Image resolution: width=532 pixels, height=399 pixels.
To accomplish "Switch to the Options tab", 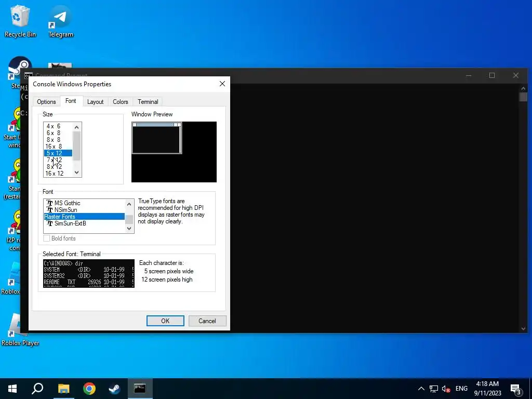I will coord(46,102).
